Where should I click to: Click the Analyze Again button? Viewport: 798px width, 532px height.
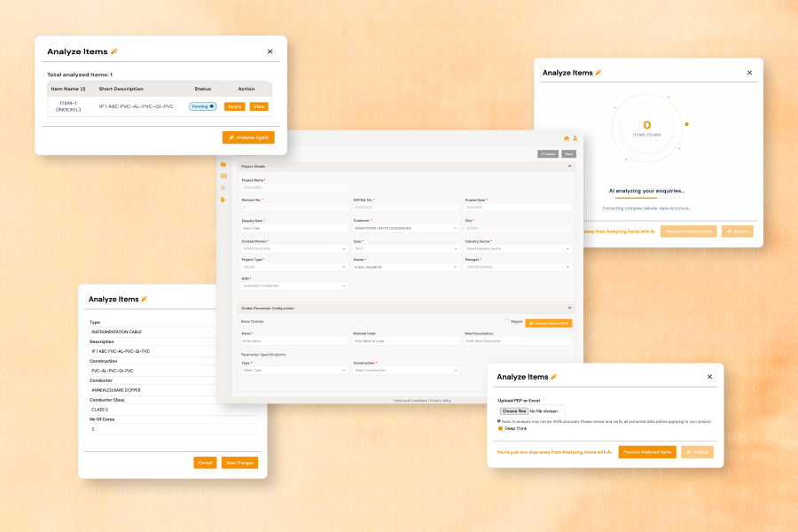click(x=248, y=137)
